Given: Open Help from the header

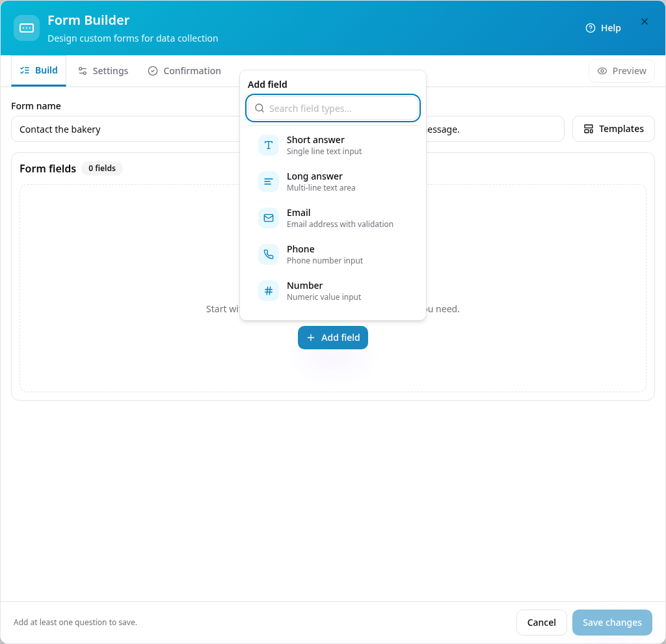Looking at the screenshot, I should pyautogui.click(x=603, y=28).
